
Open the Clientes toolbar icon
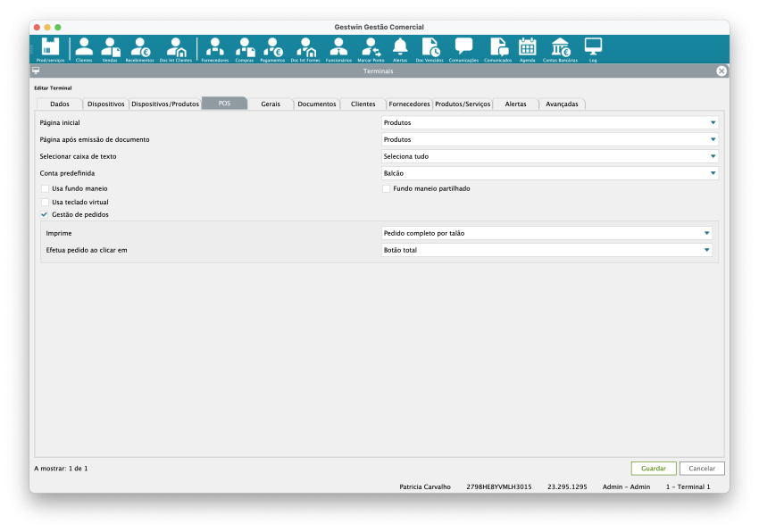(84, 48)
